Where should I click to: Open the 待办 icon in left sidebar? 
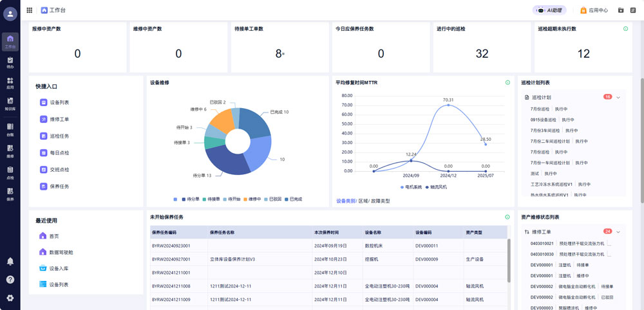pos(10,62)
